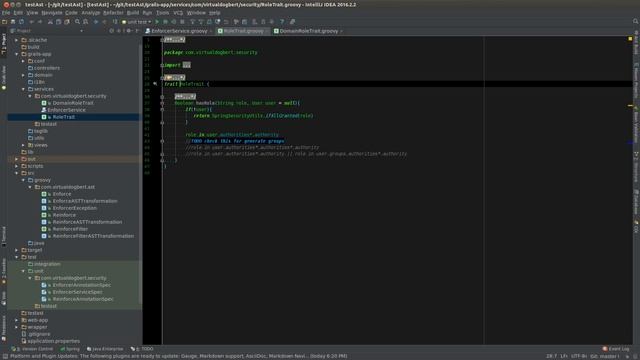
Task: Select application.properties in the project tree
Action: (53, 341)
